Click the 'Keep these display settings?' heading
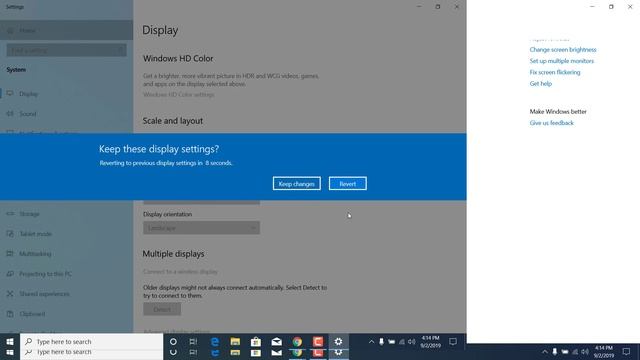Viewport: 640px width, 360px height. 159,149
